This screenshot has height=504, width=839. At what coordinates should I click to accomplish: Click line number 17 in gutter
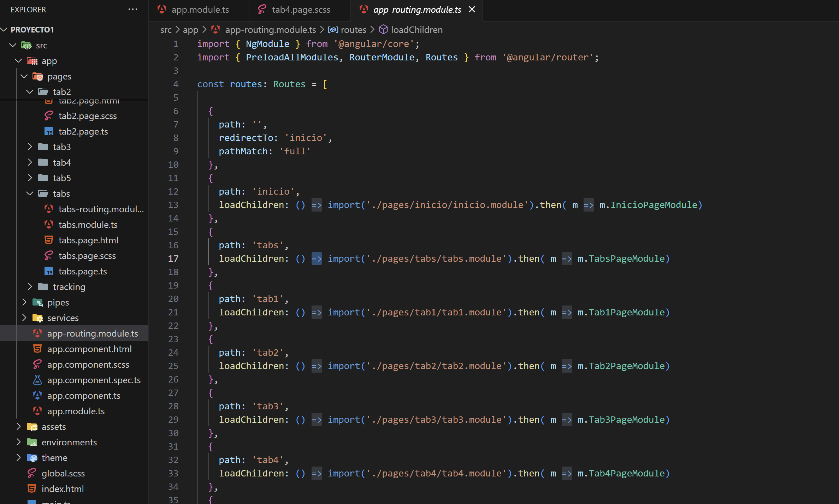point(173,259)
